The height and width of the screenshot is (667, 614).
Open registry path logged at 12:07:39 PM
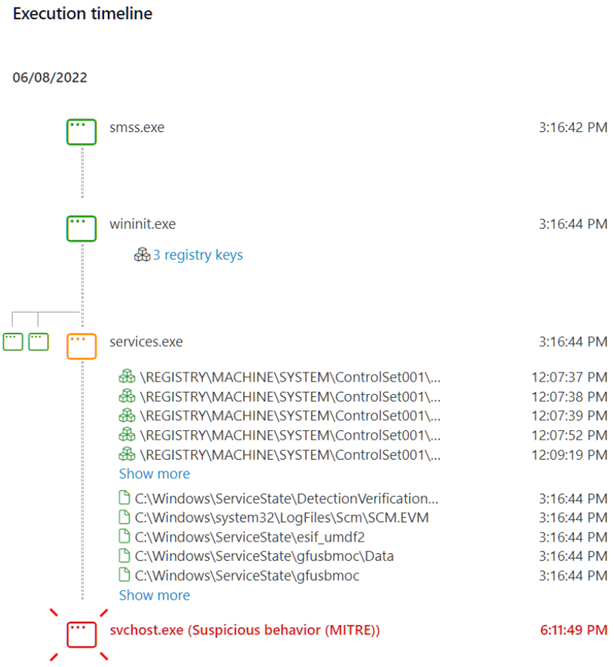(x=290, y=416)
